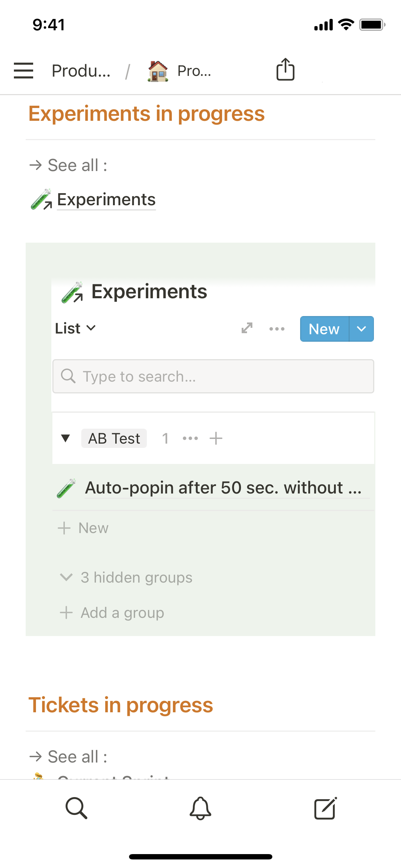
Task: Click the blue New button
Action: click(x=324, y=329)
